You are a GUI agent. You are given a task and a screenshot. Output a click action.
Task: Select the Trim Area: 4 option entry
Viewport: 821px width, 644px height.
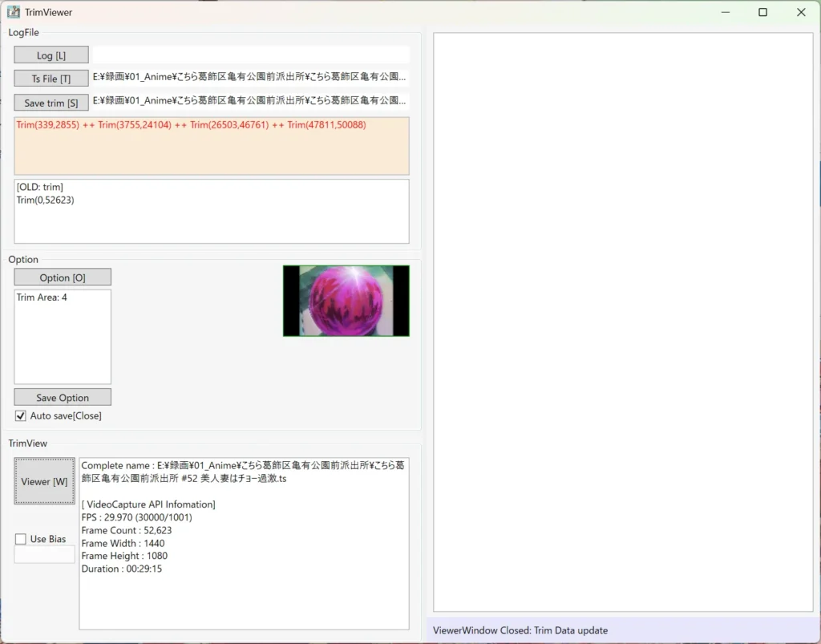tap(42, 298)
